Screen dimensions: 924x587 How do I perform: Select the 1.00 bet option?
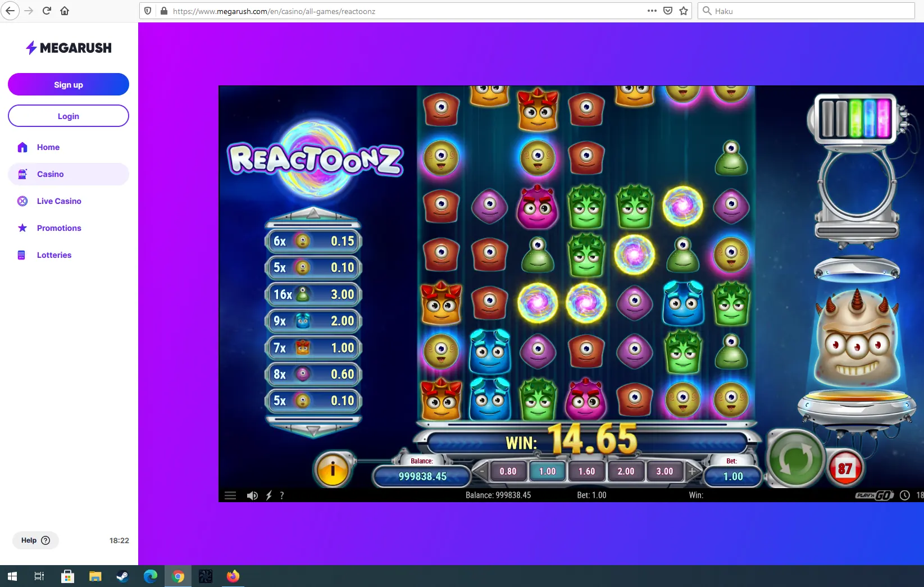(x=547, y=471)
